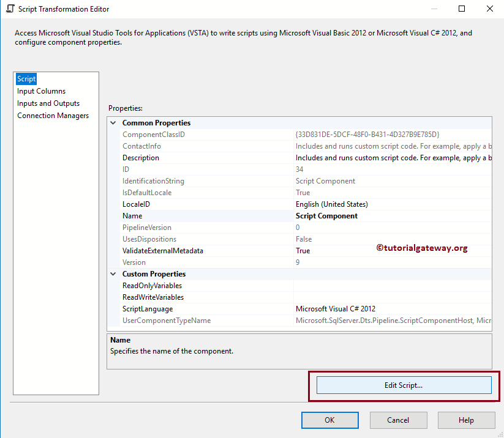Viewport: 504px width, 438px height.
Task: Collapse the Custom Properties section
Action: point(113,273)
